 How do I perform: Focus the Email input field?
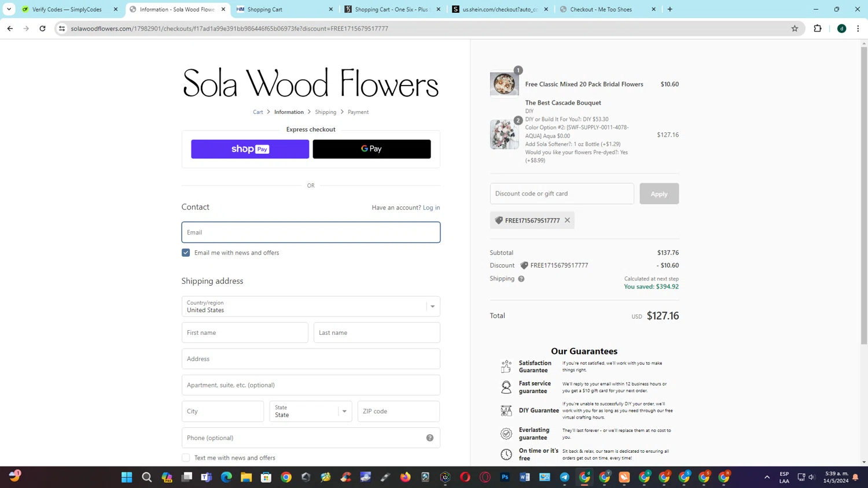(311, 232)
